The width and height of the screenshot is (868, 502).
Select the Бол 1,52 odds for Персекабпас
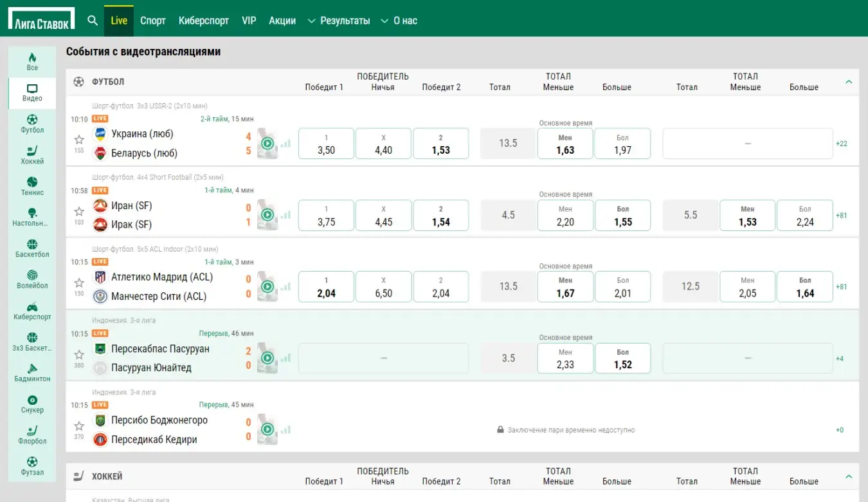(622, 358)
